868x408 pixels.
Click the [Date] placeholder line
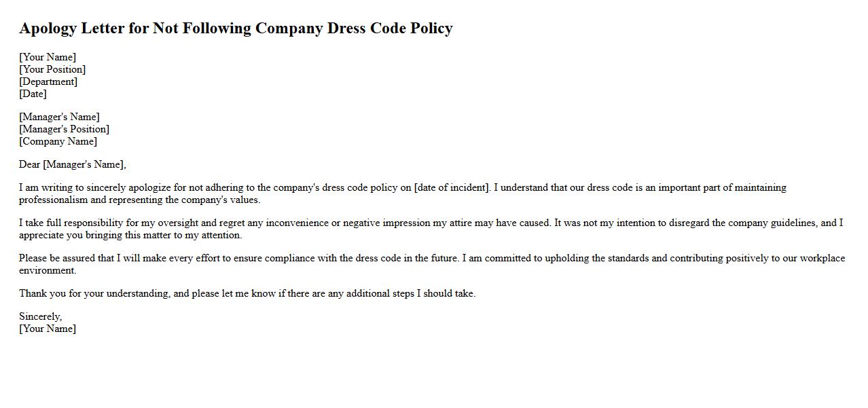point(33,94)
